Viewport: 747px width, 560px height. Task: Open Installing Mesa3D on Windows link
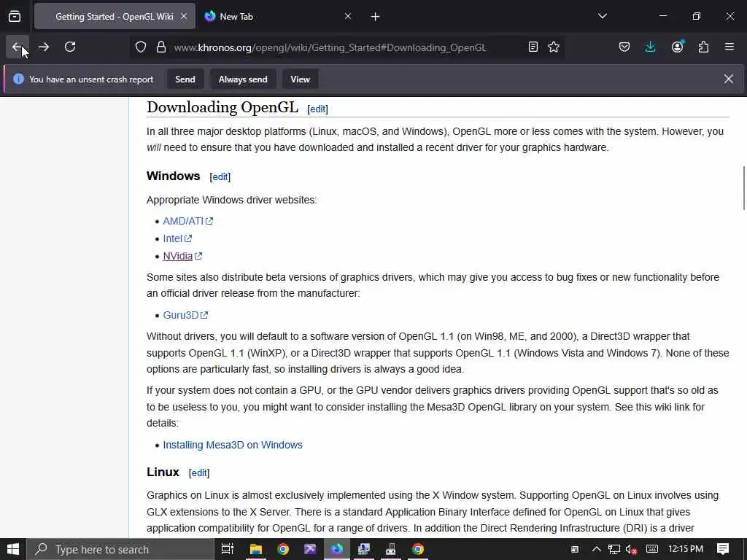tap(233, 445)
